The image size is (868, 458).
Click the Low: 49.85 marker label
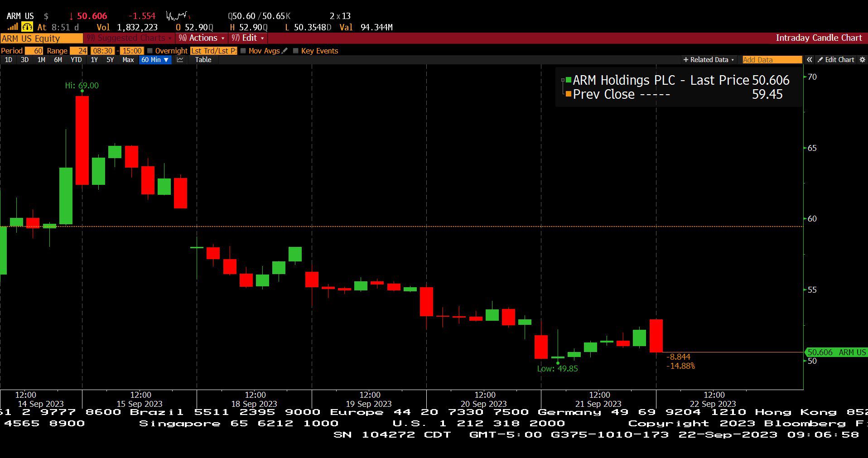pos(558,369)
